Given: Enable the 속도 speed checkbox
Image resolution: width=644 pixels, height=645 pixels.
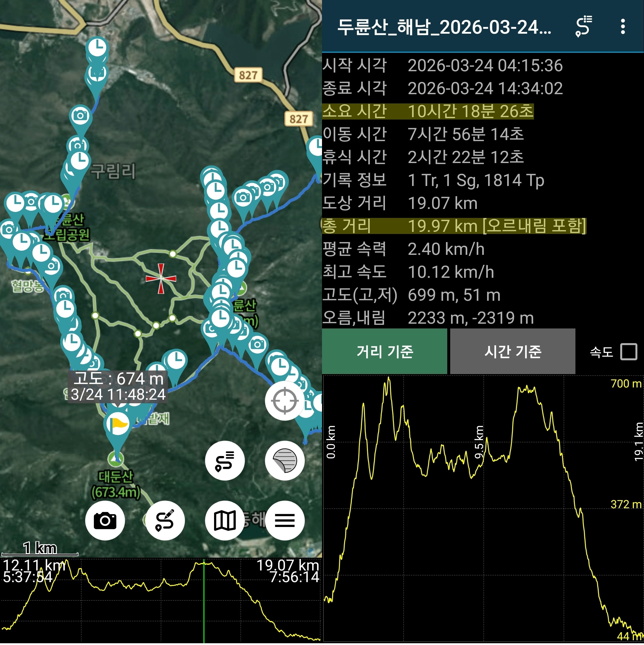Looking at the screenshot, I should 628,352.
